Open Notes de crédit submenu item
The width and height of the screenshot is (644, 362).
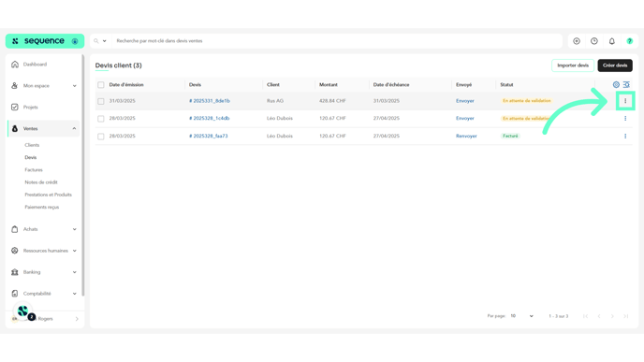point(41,182)
